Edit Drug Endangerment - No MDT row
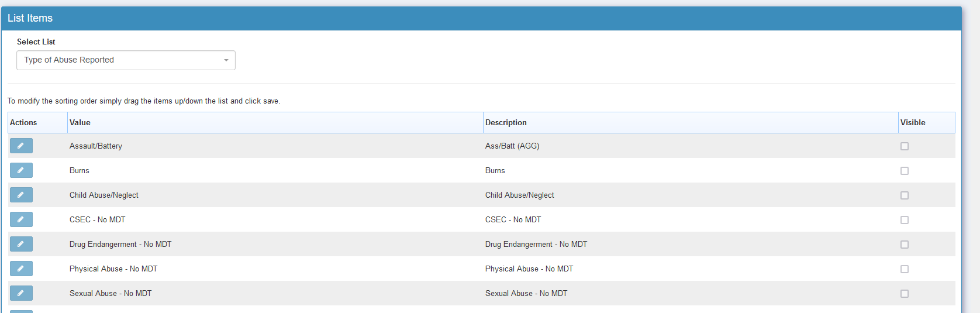This screenshot has height=313, width=980. [x=21, y=244]
